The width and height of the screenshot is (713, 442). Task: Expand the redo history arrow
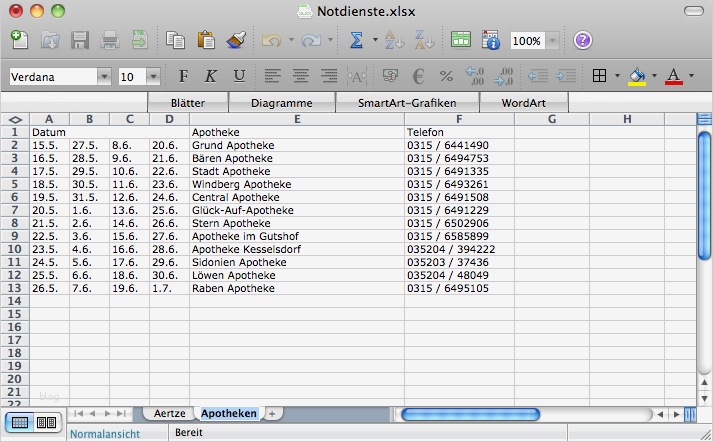[x=331, y=40]
